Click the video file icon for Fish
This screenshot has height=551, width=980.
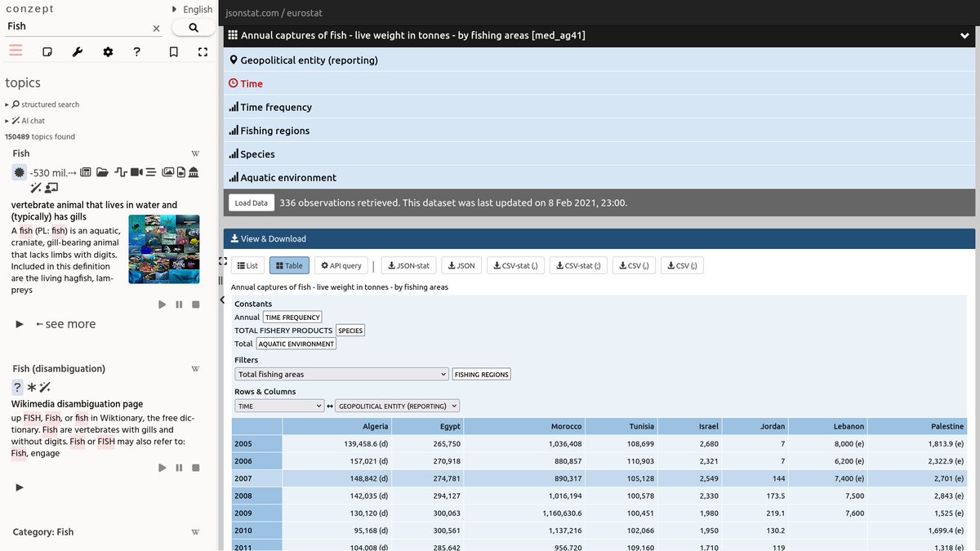[x=181, y=172]
